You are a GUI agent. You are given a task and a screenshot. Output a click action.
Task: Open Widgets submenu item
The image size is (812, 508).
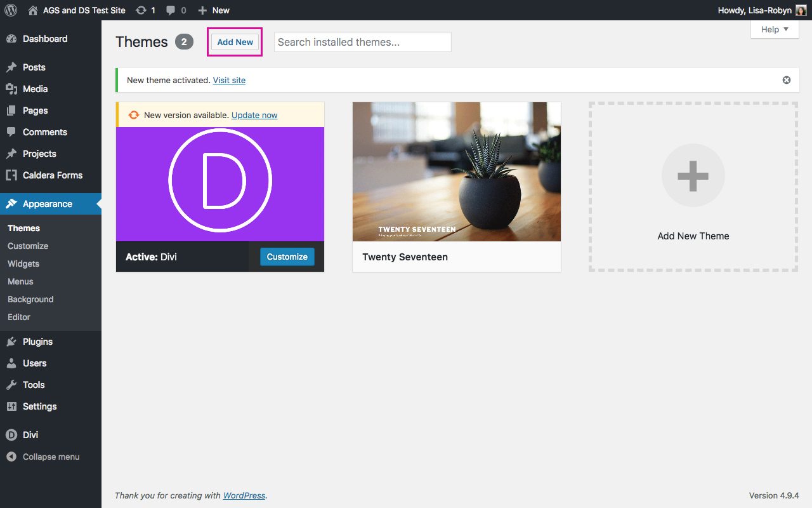[23, 264]
